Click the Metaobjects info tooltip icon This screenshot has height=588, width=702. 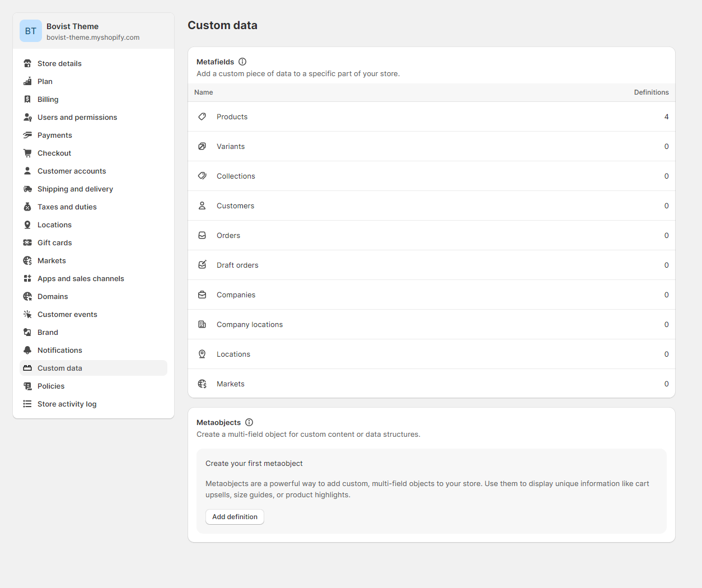[249, 422]
